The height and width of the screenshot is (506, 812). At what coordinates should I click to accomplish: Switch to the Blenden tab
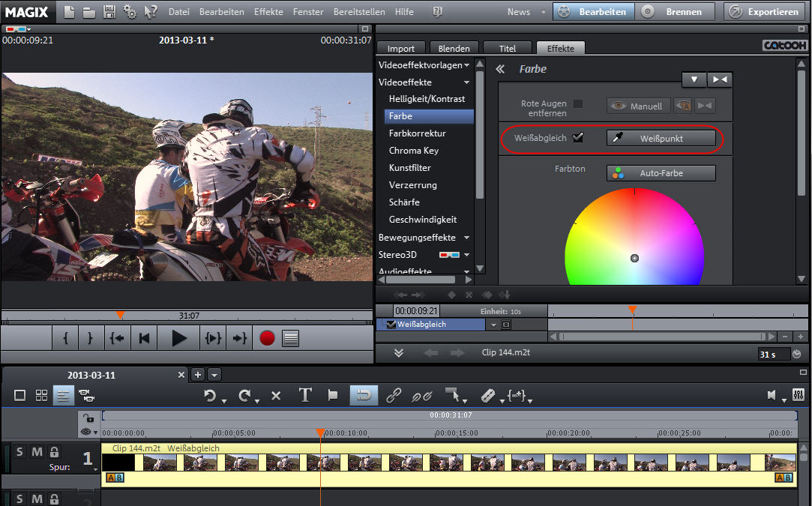coord(454,49)
